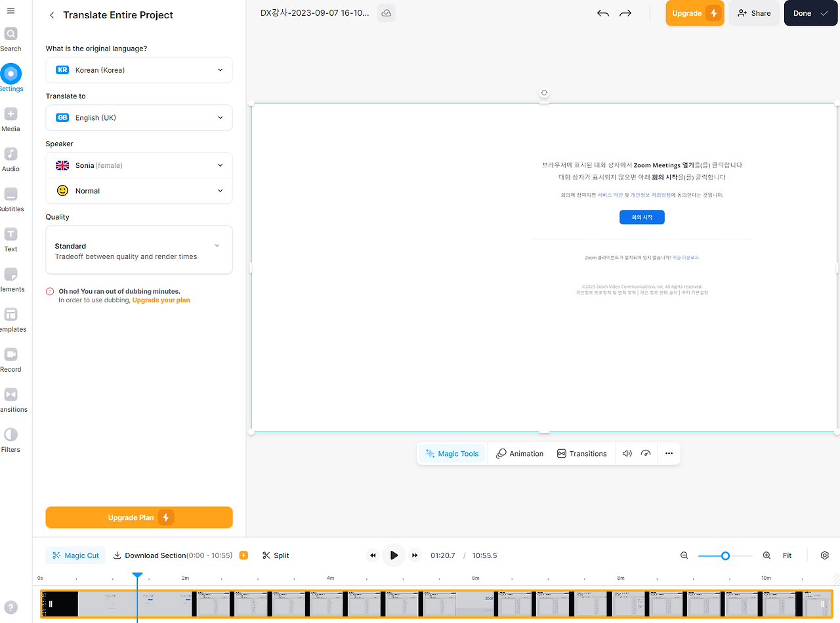This screenshot has height=623, width=840.
Task: Click the cloud save status icon
Action: pos(387,13)
